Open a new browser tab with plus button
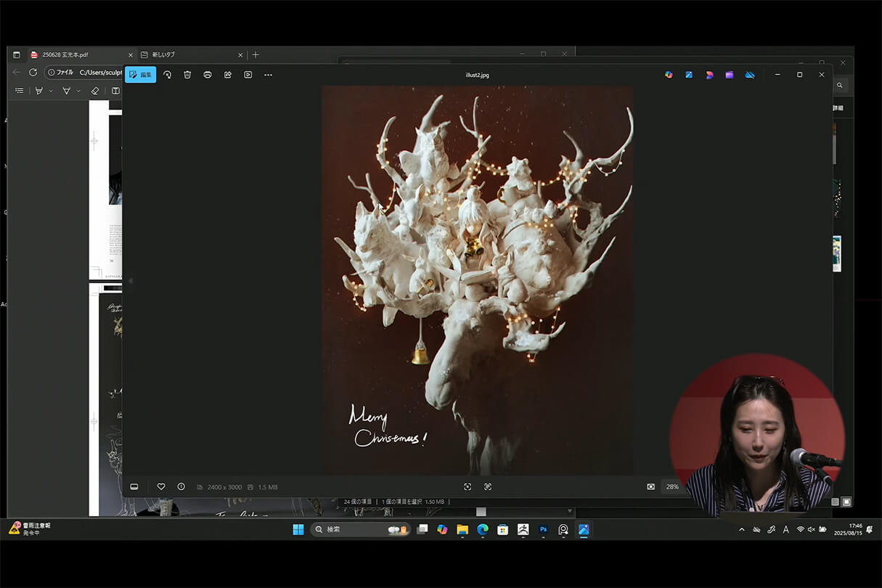The width and height of the screenshot is (882, 588). (x=256, y=54)
